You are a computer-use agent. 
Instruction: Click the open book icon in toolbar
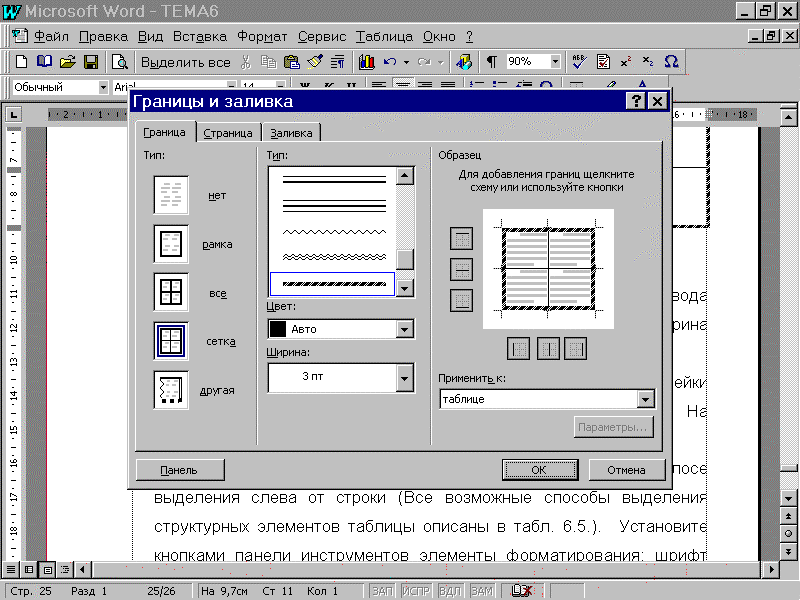(44, 62)
